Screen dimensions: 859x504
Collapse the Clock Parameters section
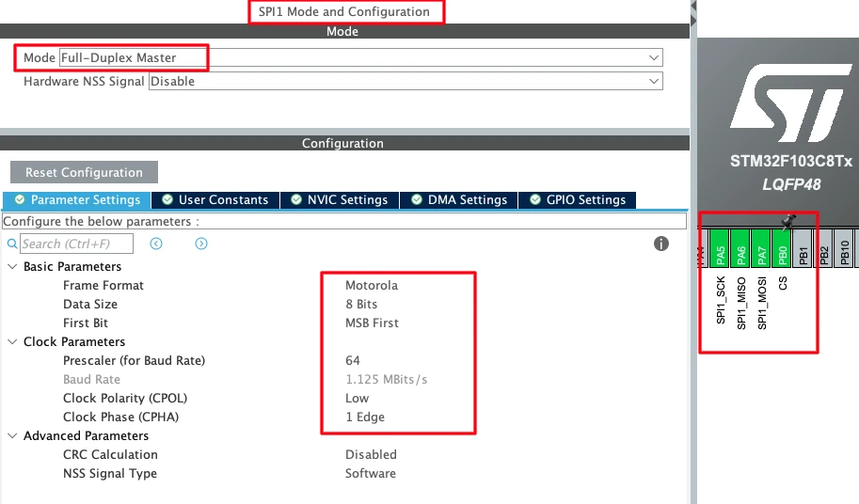[12, 342]
